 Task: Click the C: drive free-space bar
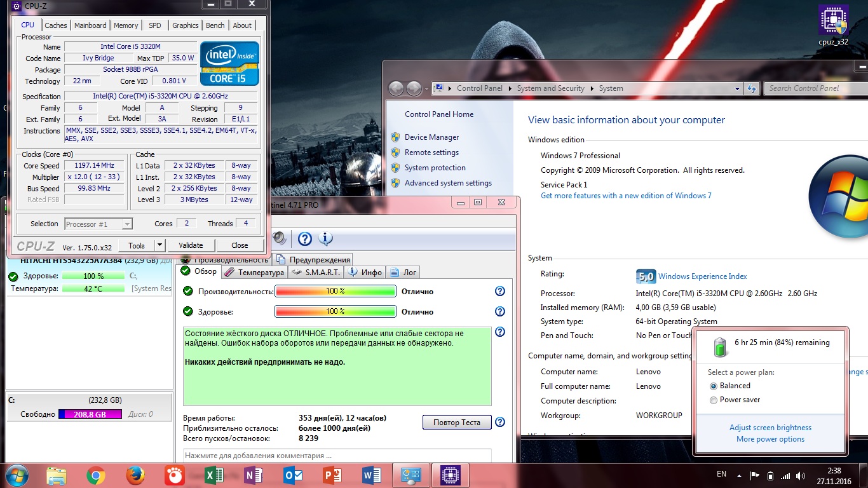point(90,414)
